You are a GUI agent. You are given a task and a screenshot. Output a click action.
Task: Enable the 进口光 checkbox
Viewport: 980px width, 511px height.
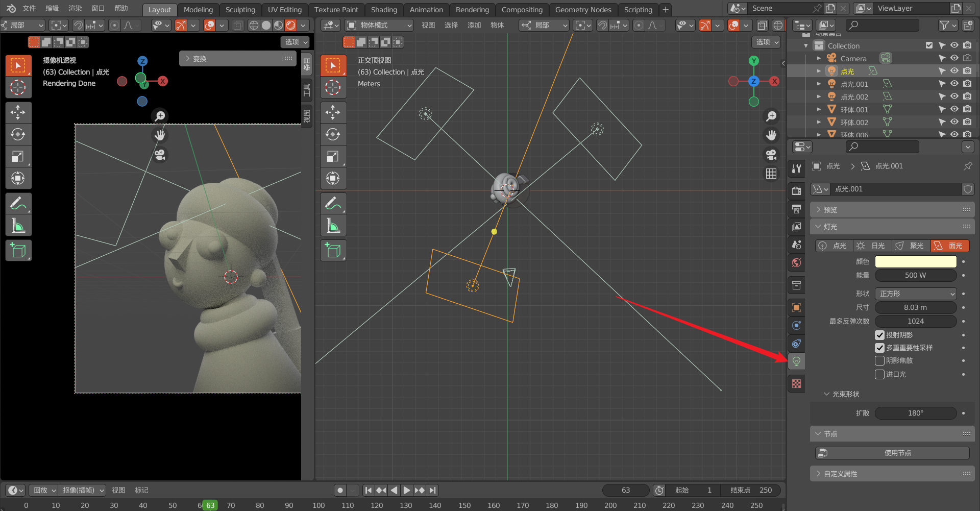(x=879, y=374)
